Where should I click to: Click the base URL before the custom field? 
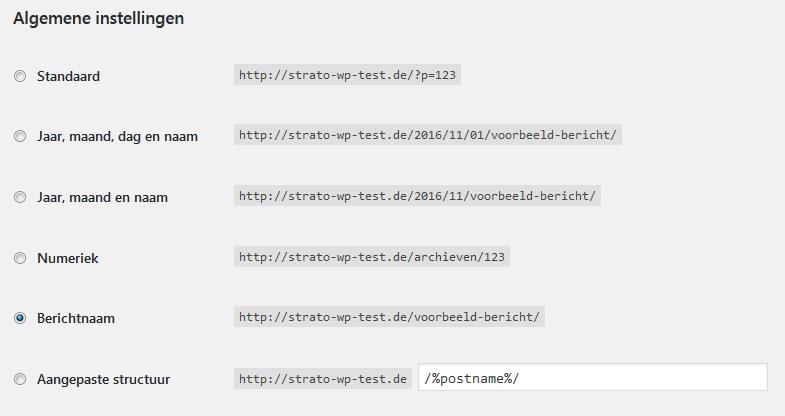322,378
